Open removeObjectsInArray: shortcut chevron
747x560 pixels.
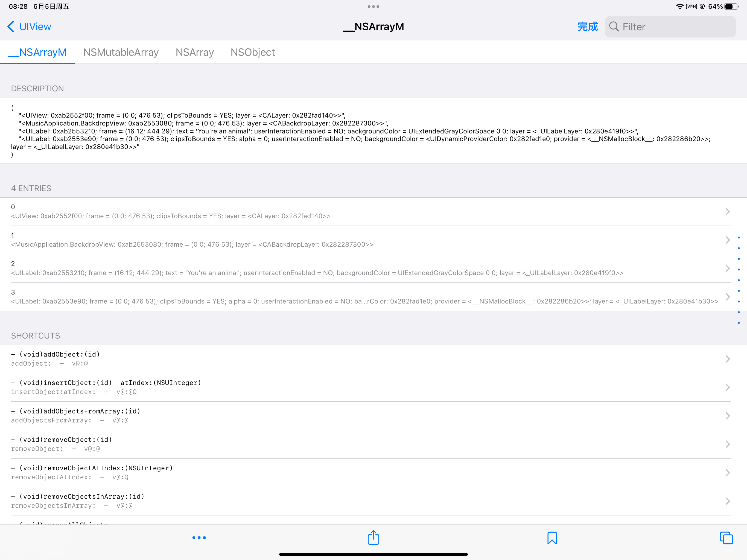pyautogui.click(x=728, y=501)
